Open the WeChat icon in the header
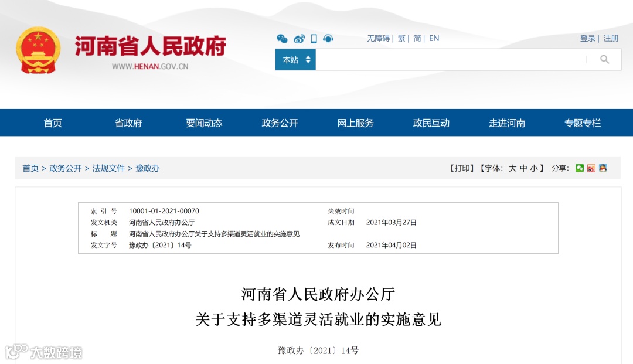Screen dimensions: 633x364 click(x=282, y=39)
